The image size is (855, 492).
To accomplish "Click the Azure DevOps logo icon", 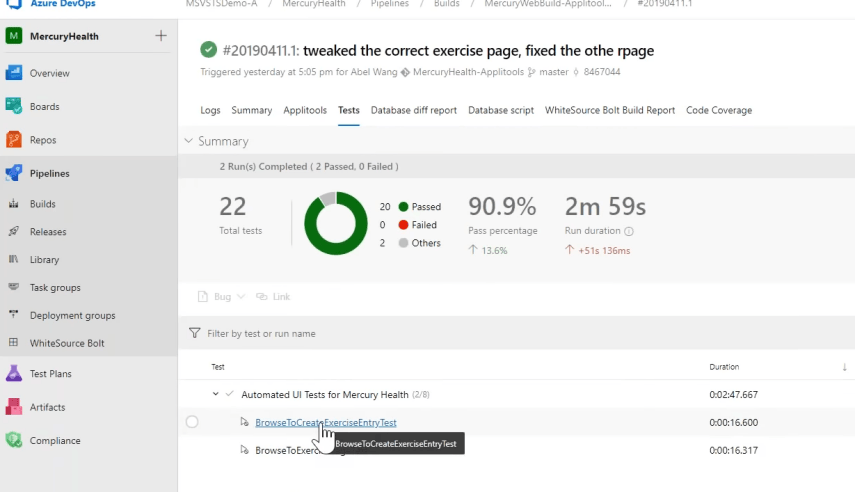I will point(14,3).
